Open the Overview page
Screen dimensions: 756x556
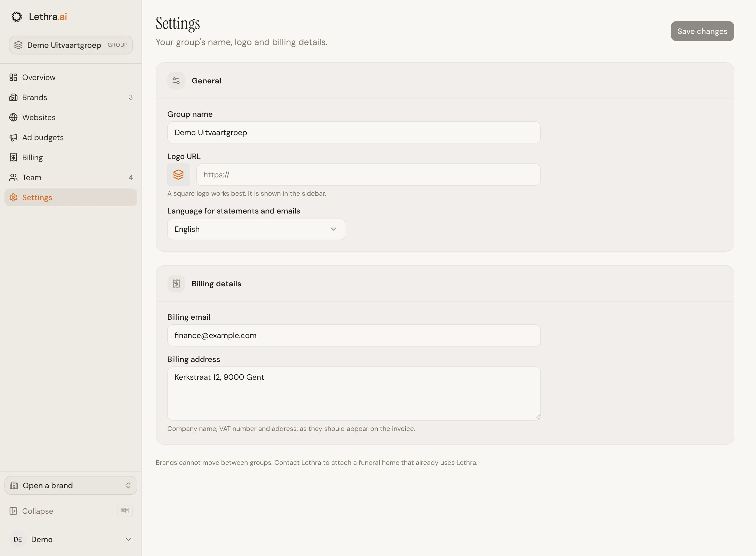(x=71, y=77)
